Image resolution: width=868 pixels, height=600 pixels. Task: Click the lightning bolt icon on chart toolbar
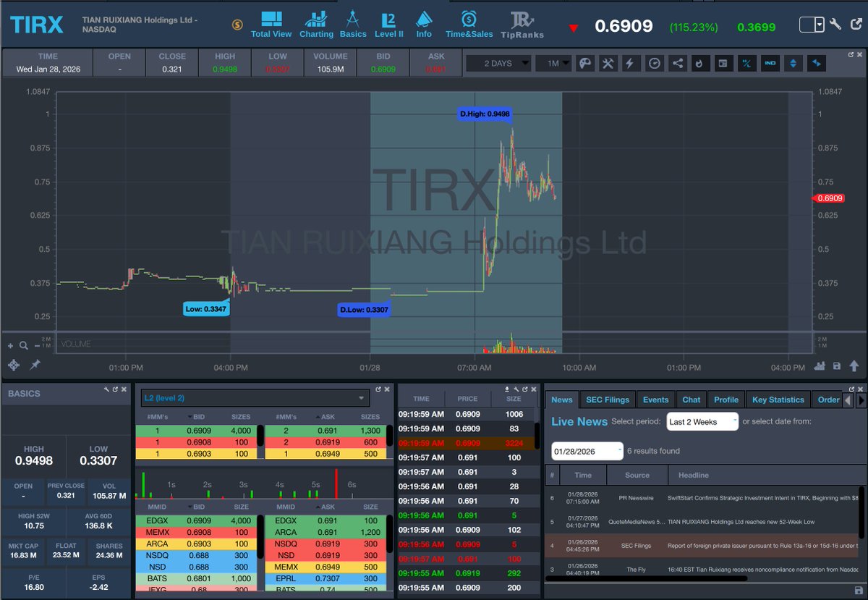(x=630, y=63)
